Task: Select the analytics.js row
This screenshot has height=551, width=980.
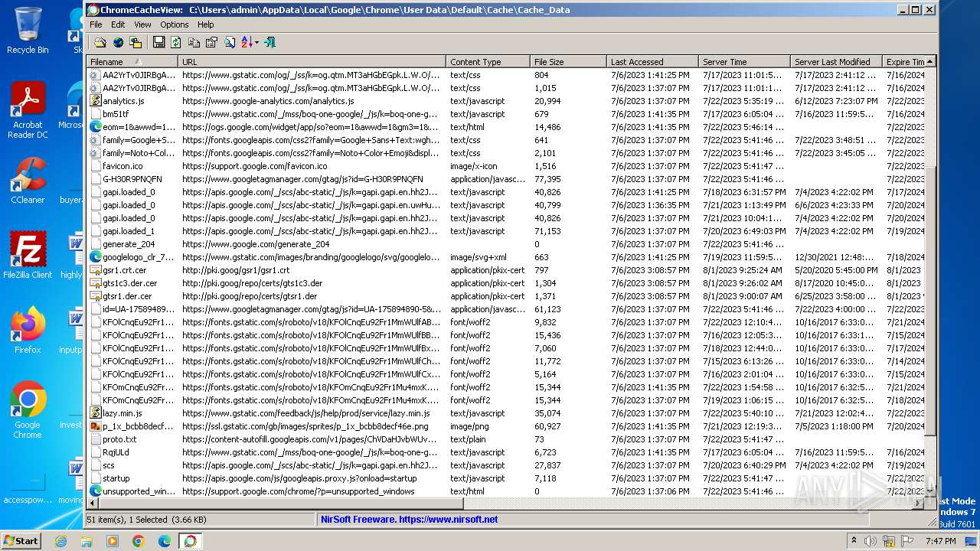Action: [506, 101]
